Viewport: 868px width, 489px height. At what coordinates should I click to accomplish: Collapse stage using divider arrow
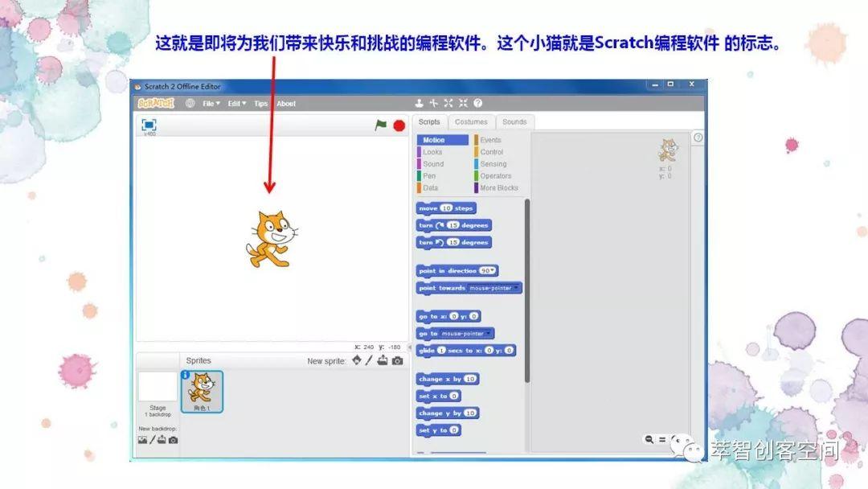pos(410,347)
